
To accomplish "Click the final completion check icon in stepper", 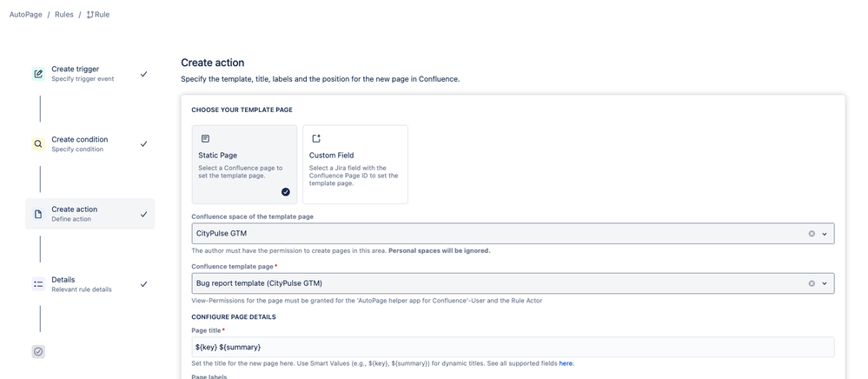I will (x=38, y=351).
